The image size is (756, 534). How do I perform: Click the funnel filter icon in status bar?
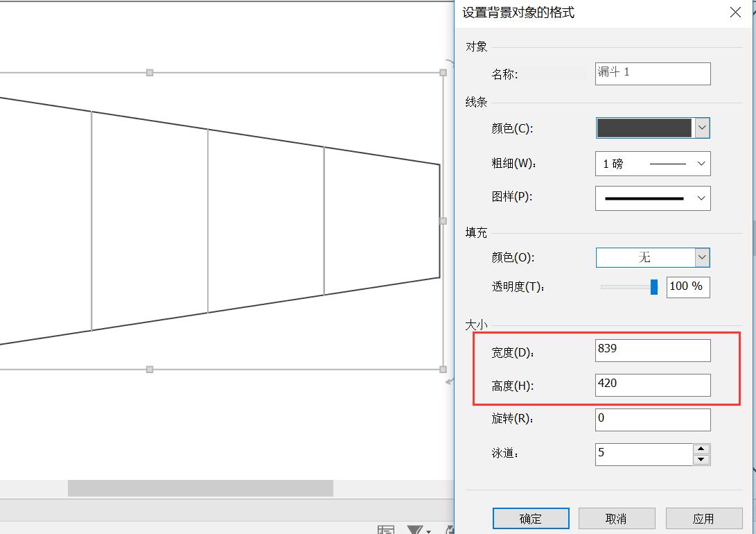coord(414,531)
